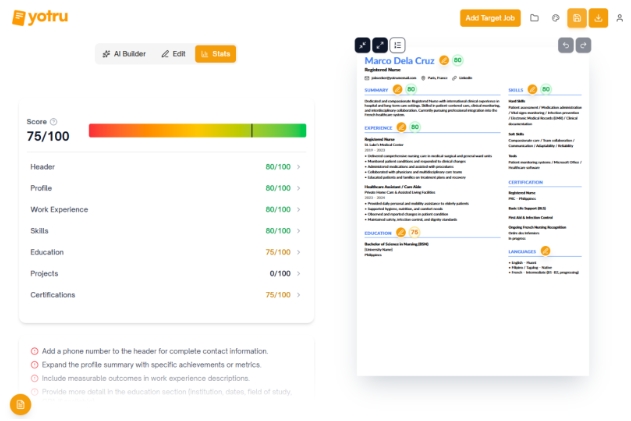The image size is (631, 421).
Task: Expand the Certifications score row
Action: coord(165,294)
